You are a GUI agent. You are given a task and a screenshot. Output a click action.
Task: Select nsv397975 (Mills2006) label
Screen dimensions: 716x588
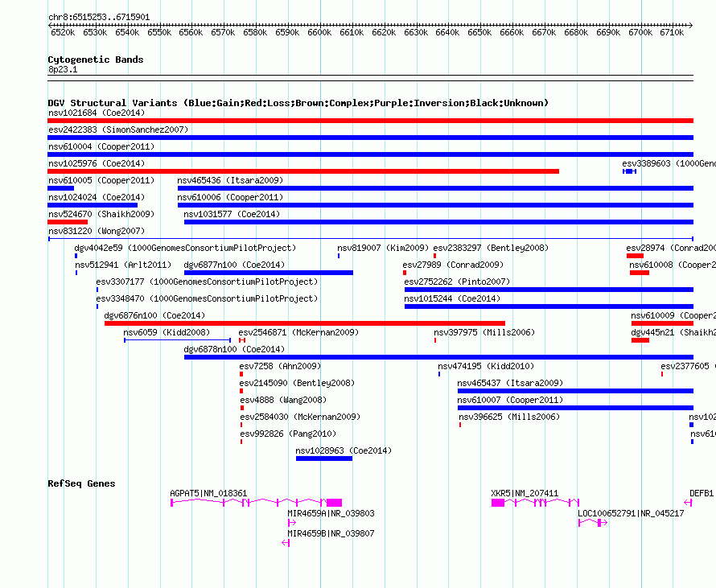point(484,332)
